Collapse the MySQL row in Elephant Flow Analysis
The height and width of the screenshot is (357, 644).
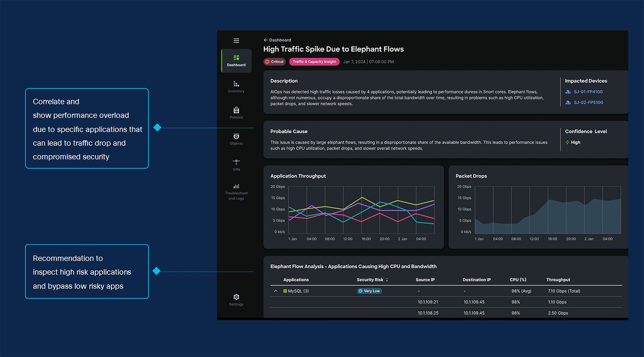click(276, 291)
